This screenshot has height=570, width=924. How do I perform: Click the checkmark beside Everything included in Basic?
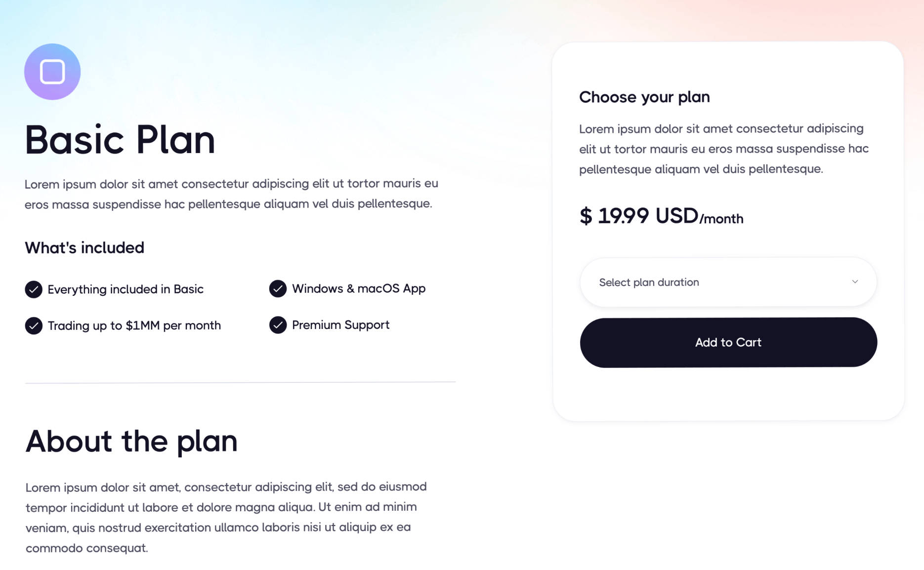click(33, 289)
